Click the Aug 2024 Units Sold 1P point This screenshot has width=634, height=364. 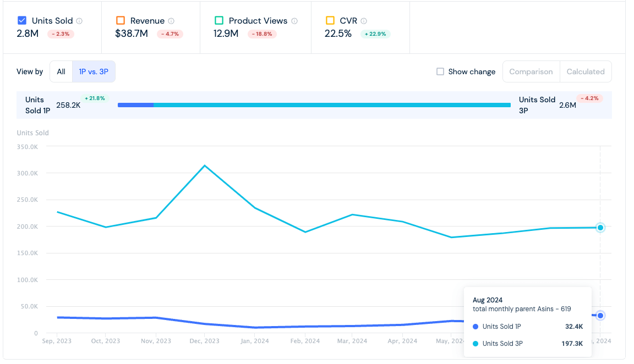600,316
